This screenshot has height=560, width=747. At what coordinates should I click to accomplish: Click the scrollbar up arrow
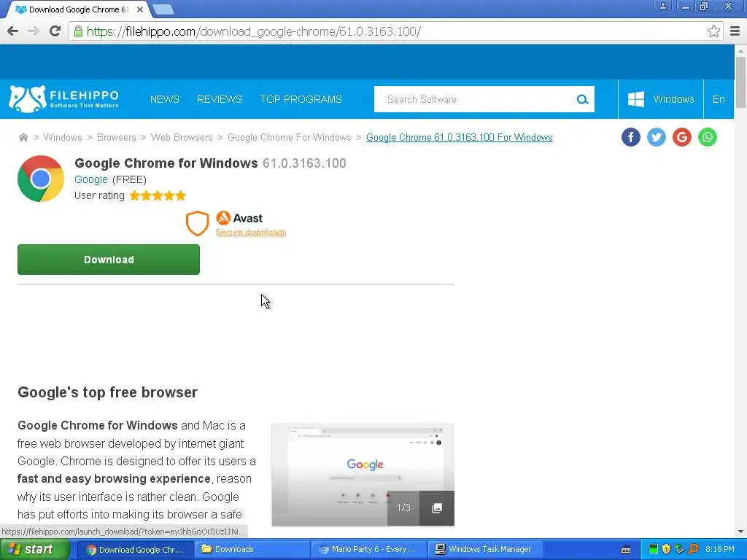(740, 50)
